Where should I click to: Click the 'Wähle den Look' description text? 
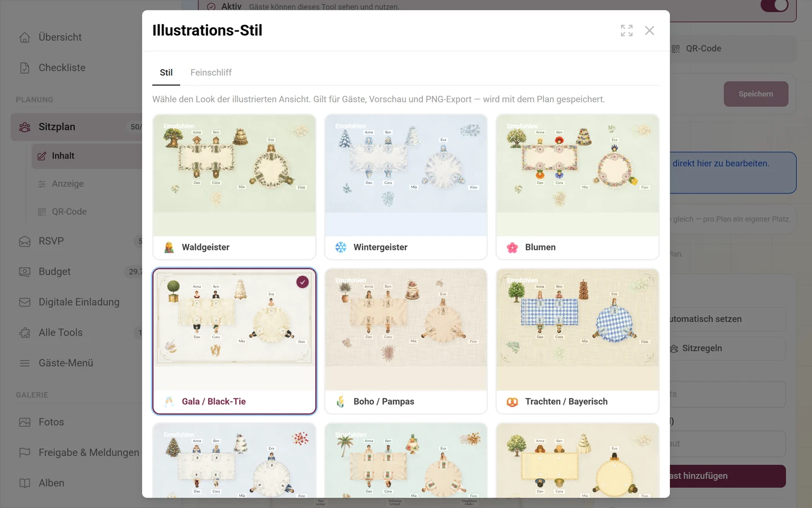(x=378, y=99)
